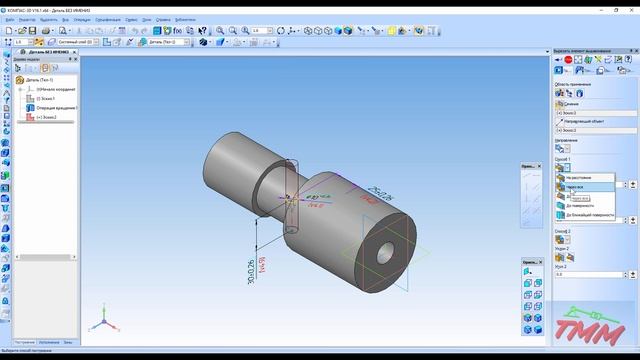Click the Направляющий объект icon
The height and width of the screenshot is (360, 640).
point(560,121)
